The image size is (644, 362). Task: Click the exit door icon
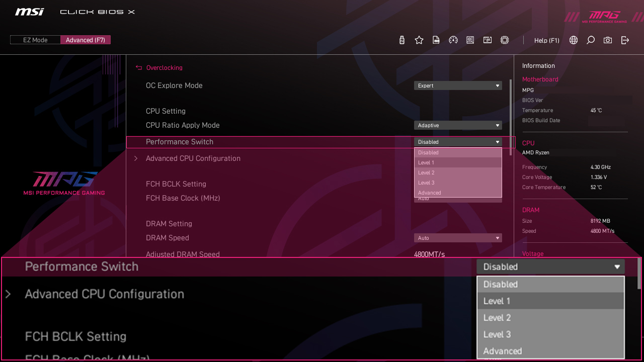[x=625, y=40]
